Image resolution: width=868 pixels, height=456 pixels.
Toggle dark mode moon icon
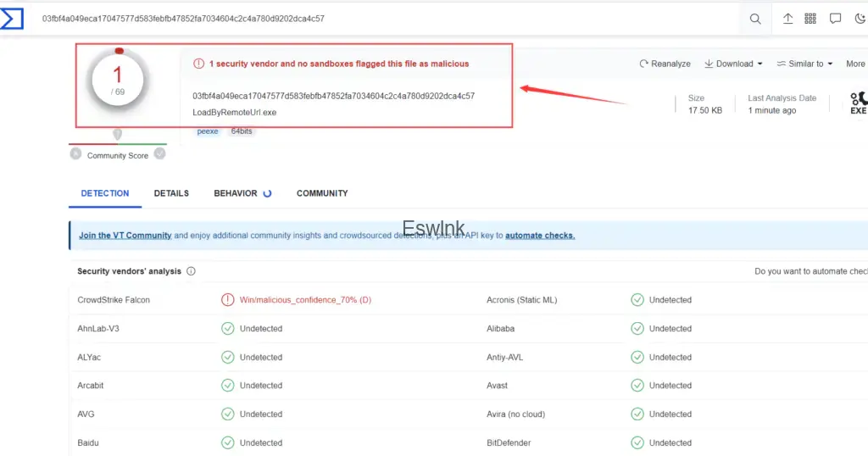860,19
